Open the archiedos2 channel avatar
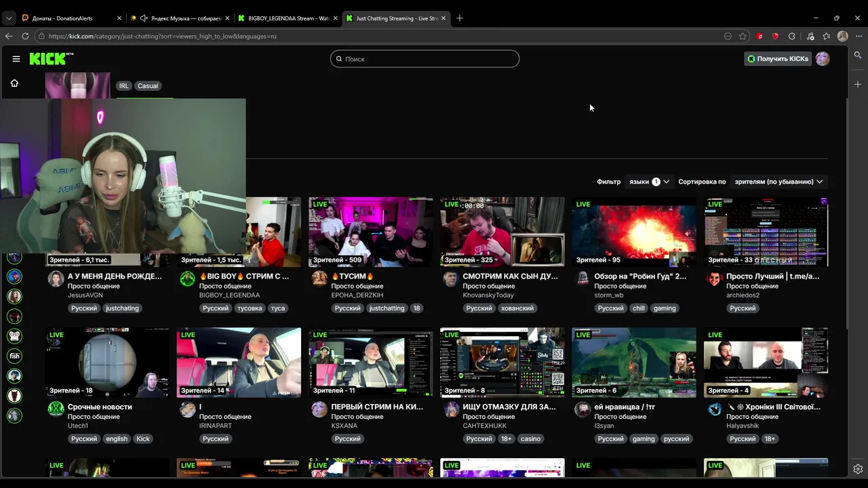Viewport: 868px width, 488px height. [x=714, y=279]
